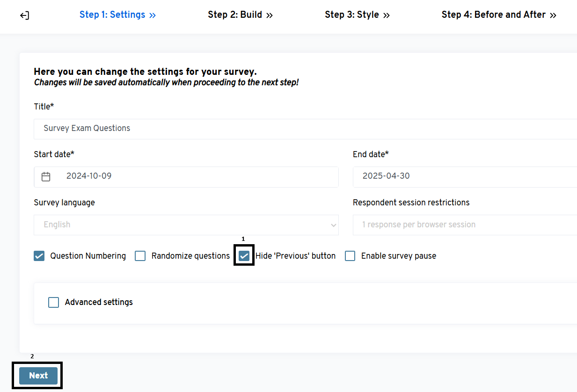Click the double chevron after Step 2: Build
577x392 pixels.
point(270,15)
